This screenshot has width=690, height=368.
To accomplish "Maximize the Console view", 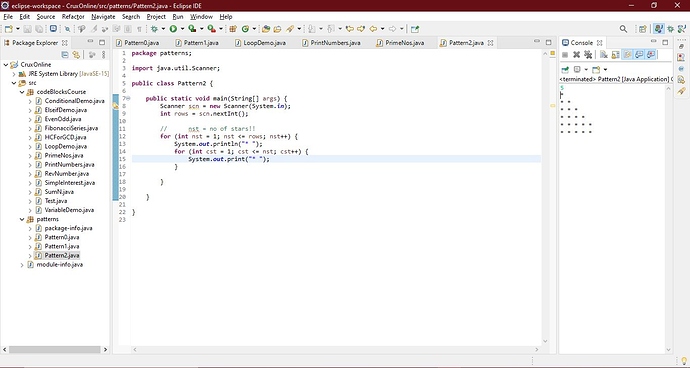I will click(x=665, y=42).
